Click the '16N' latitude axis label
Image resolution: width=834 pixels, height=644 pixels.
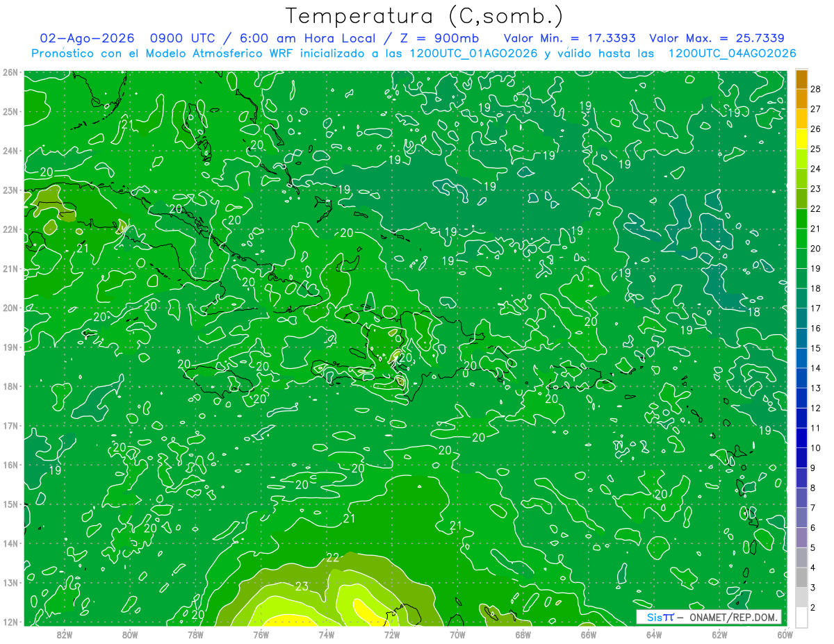click(10, 465)
